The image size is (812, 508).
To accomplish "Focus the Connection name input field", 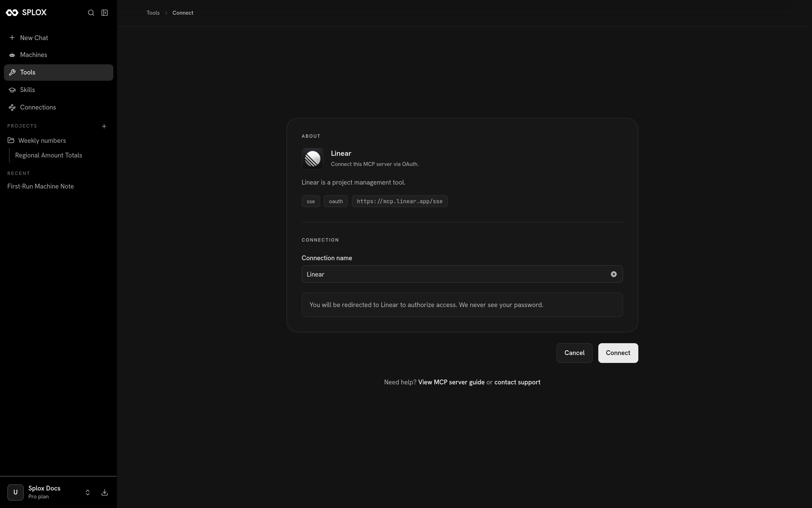I will [x=462, y=274].
